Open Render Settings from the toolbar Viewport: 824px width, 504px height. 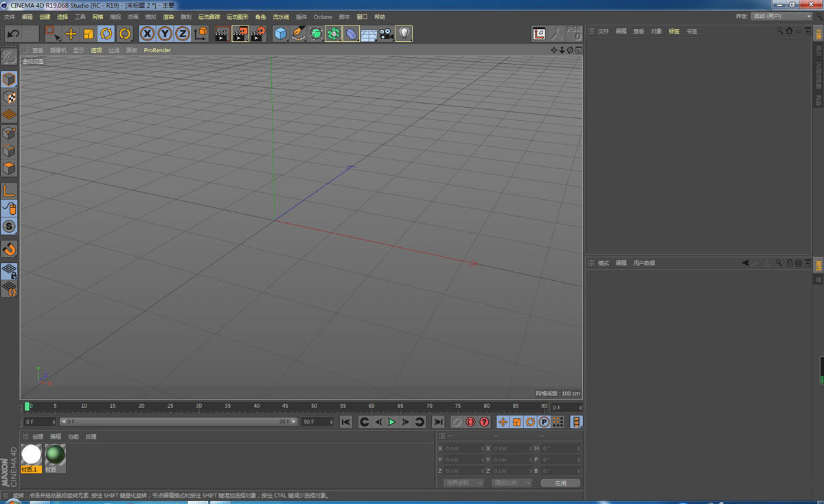[x=257, y=34]
